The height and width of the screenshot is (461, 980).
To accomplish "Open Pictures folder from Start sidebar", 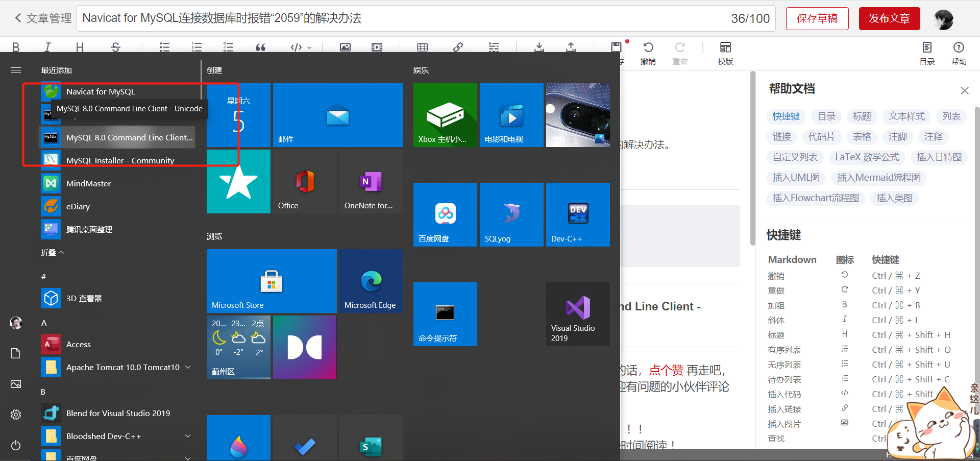I will point(16,384).
